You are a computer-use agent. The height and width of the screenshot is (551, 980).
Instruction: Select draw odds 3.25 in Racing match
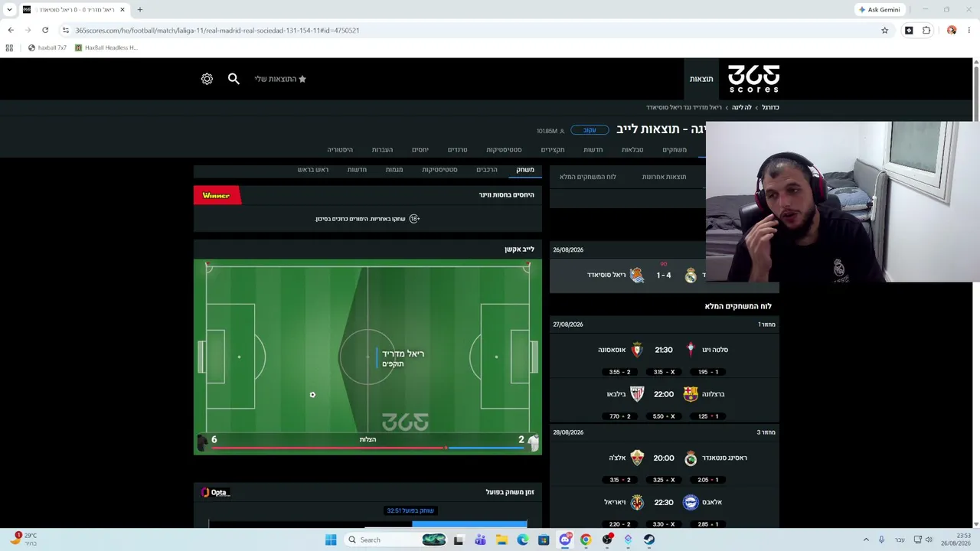pos(664,480)
